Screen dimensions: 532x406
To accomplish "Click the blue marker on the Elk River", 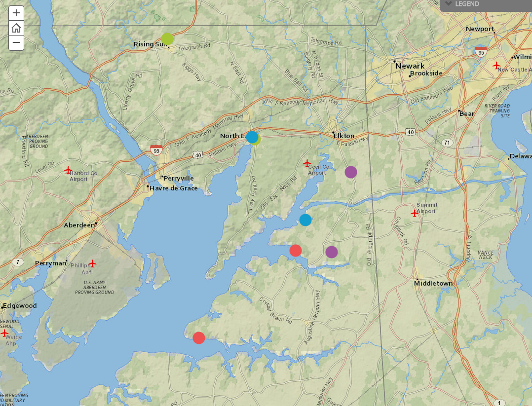I will tap(305, 220).
